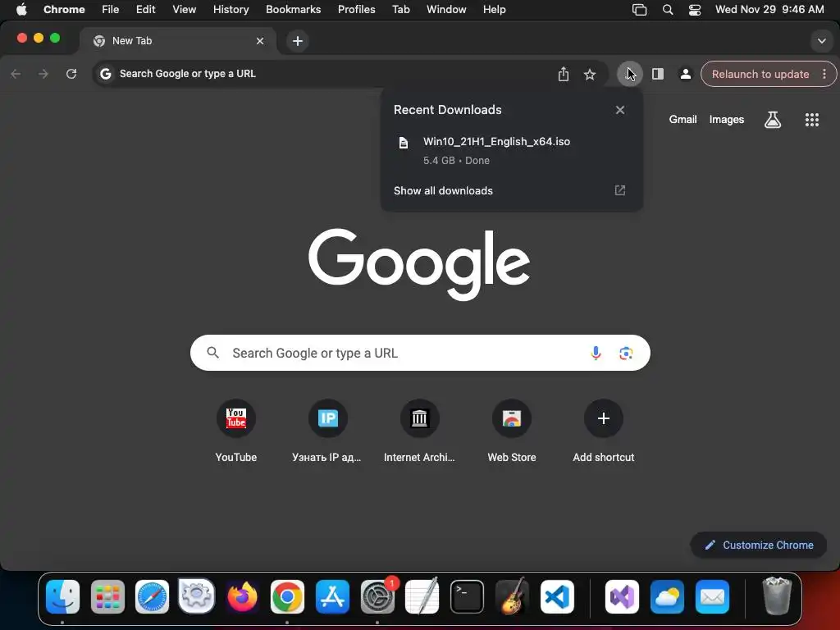Open the Apple menu
840x630 pixels.
coord(21,10)
